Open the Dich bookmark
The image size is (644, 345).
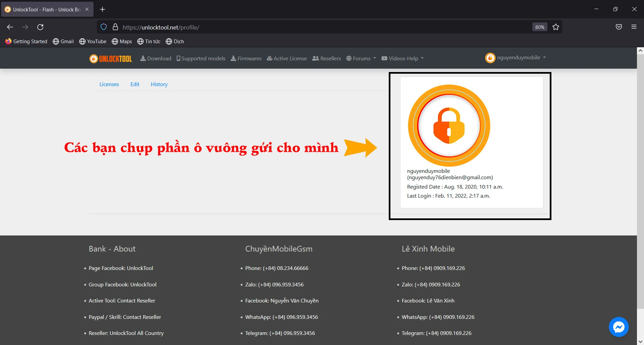pos(175,41)
